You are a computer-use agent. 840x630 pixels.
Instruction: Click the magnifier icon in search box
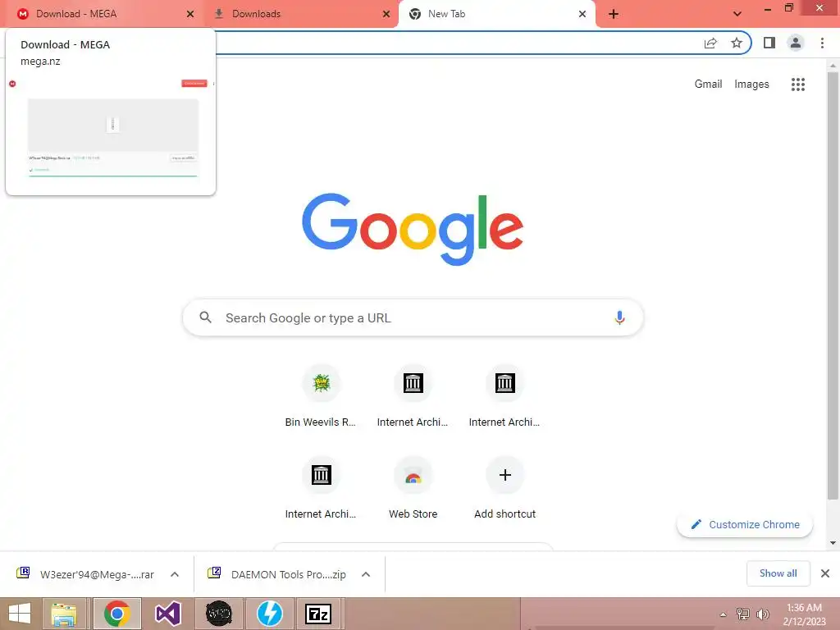point(206,317)
